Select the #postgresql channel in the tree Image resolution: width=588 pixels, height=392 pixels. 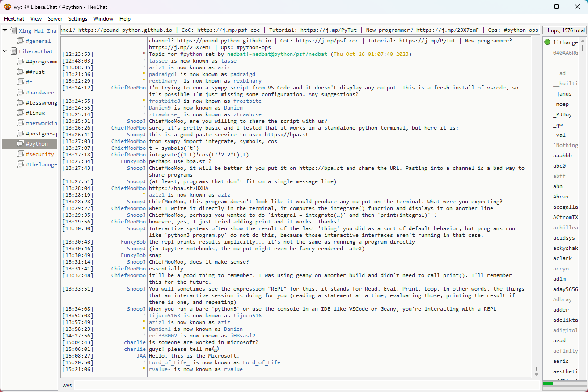click(41, 134)
